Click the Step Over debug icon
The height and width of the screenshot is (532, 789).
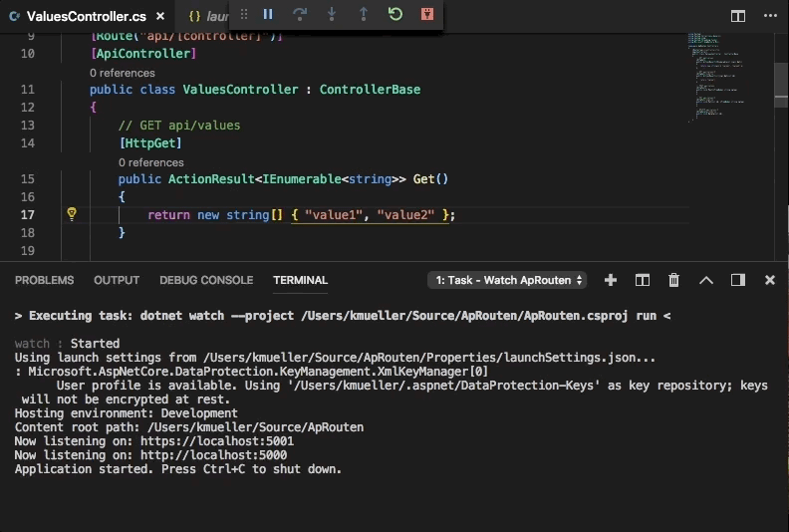point(300,14)
